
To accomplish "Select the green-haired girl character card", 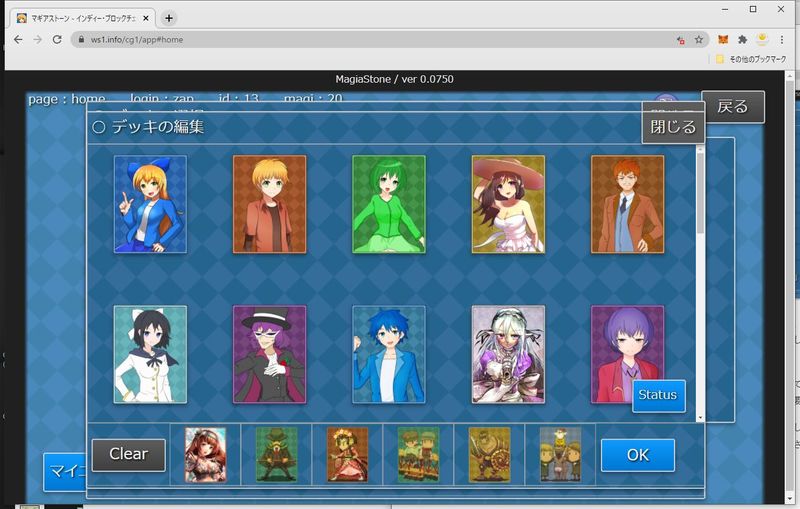I will click(x=389, y=204).
